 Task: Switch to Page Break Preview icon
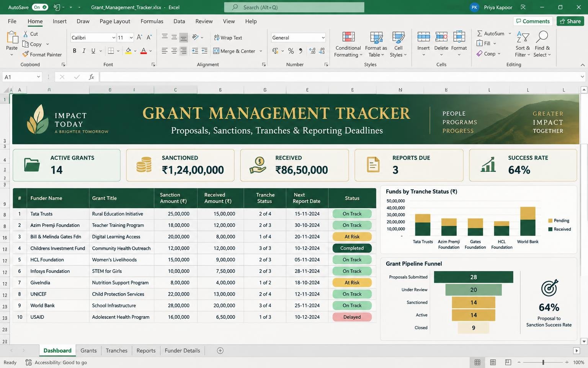coord(508,362)
